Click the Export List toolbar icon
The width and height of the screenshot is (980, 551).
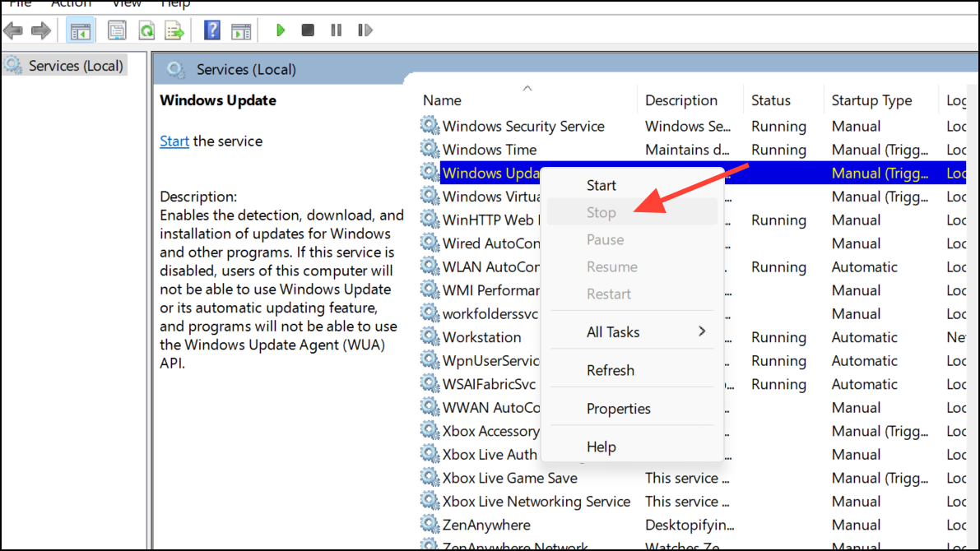tap(174, 30)
